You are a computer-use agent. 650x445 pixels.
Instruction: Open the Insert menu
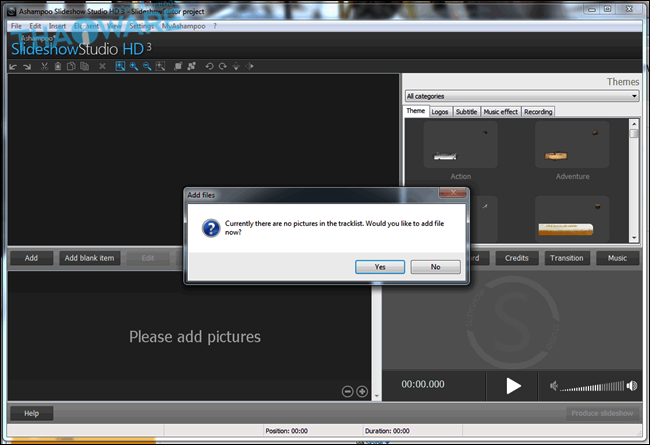click(57, 26)
